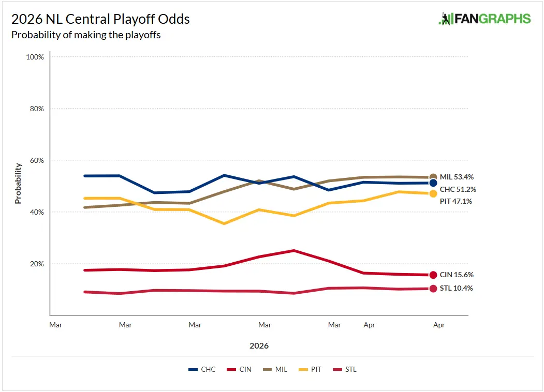Click the STL 10.4% data label
This screenshot has width=544, height=392.
(x=456, y=289)
